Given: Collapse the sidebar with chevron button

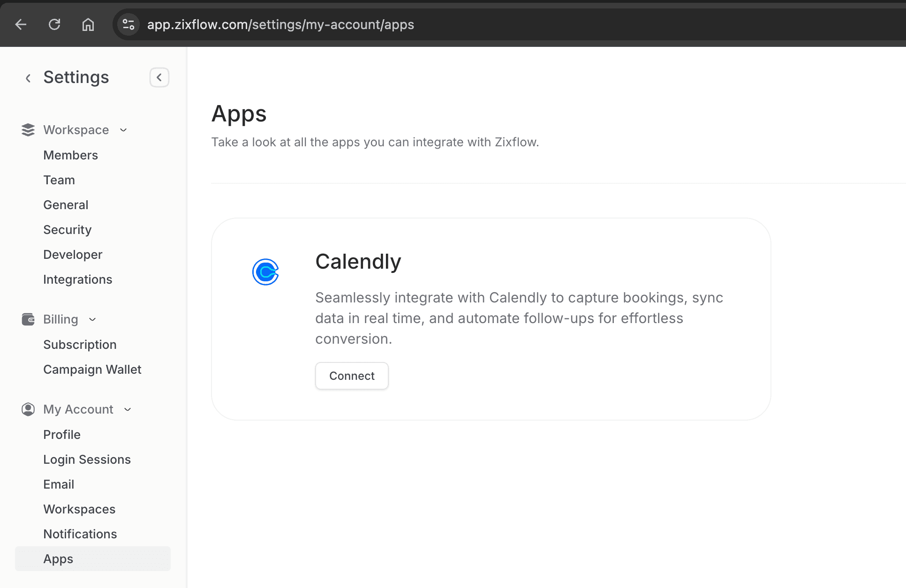Looking at the screenshot, I should tap(159, 77).
